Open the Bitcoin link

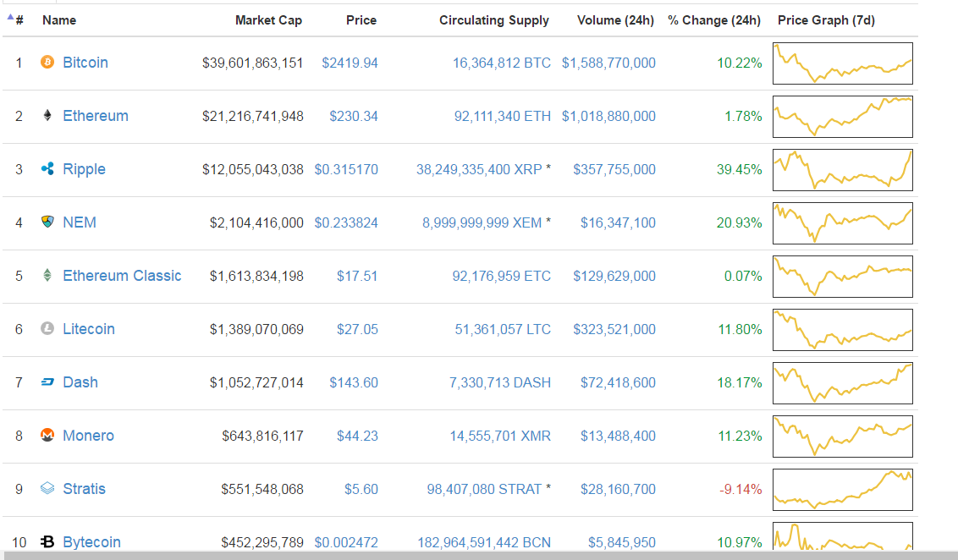(x=85, y=63)
